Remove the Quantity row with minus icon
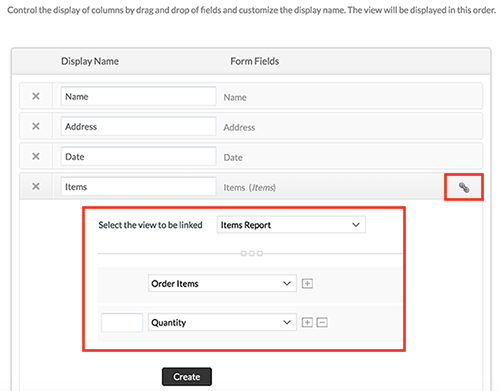Viewport: 500px width, 391px height. tap(322, 322)
